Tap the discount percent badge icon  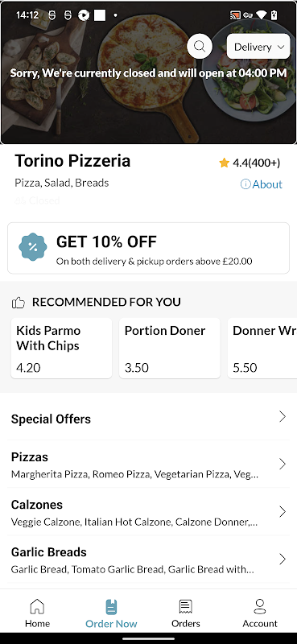coord(33,247)
